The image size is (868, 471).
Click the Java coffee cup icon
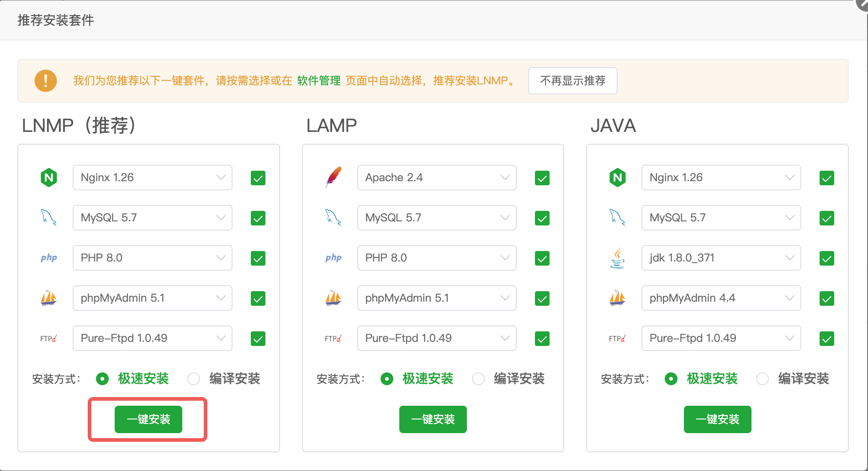[617, 258]
